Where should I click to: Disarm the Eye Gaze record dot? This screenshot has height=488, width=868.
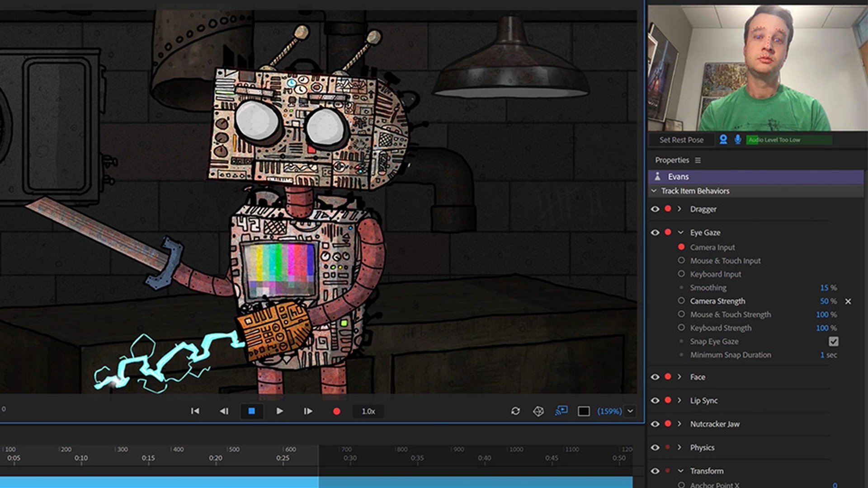pyautogui.click(x=668, y=232)
